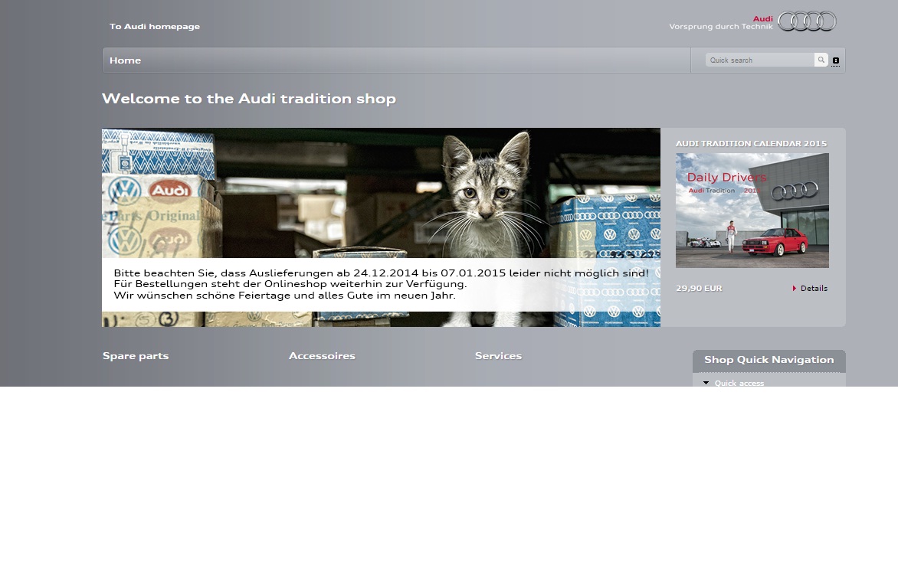Viewport: 898px width, 588px height.
Task: Follow the To Audi homepage link
Action: click(x=154, y=27)
